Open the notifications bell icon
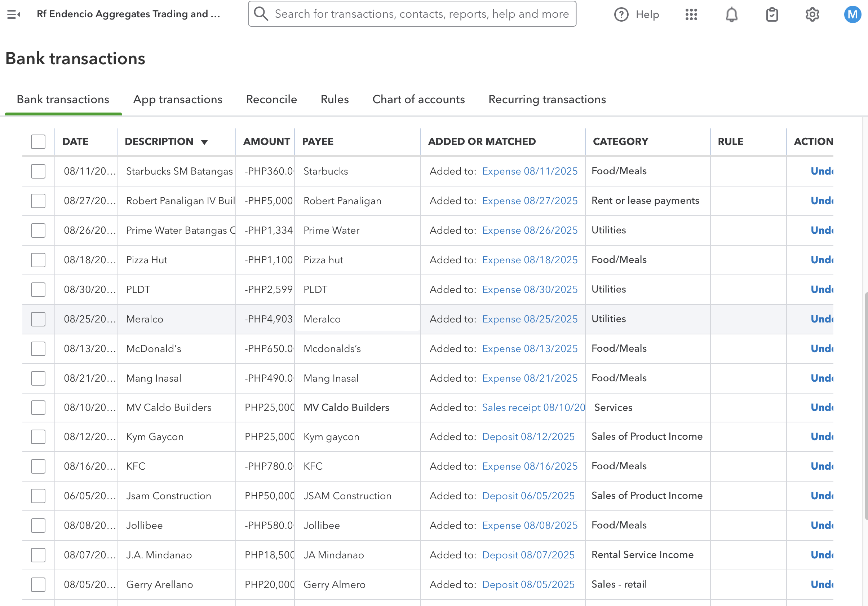This screenshot has width=868, height=606. (x=731, y=14)
